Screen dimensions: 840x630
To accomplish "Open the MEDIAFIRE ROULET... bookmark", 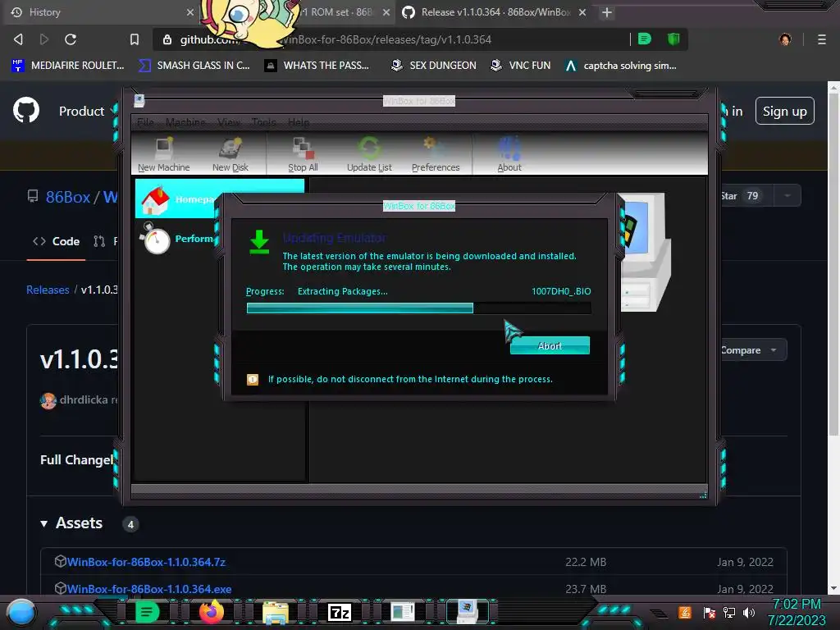I will pyautogui.click(x=68, y=66).
